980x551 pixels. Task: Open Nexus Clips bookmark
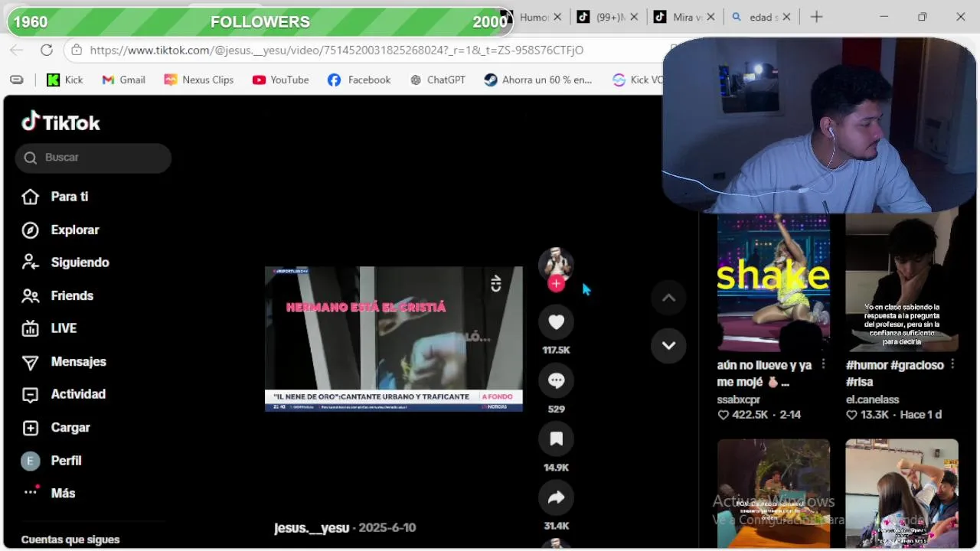199,80
